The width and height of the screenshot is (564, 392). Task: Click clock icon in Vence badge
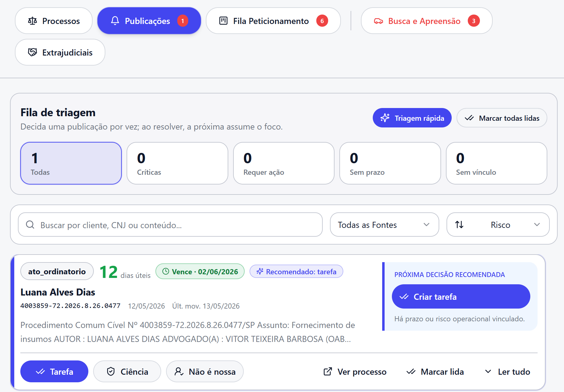coord(166,271)
